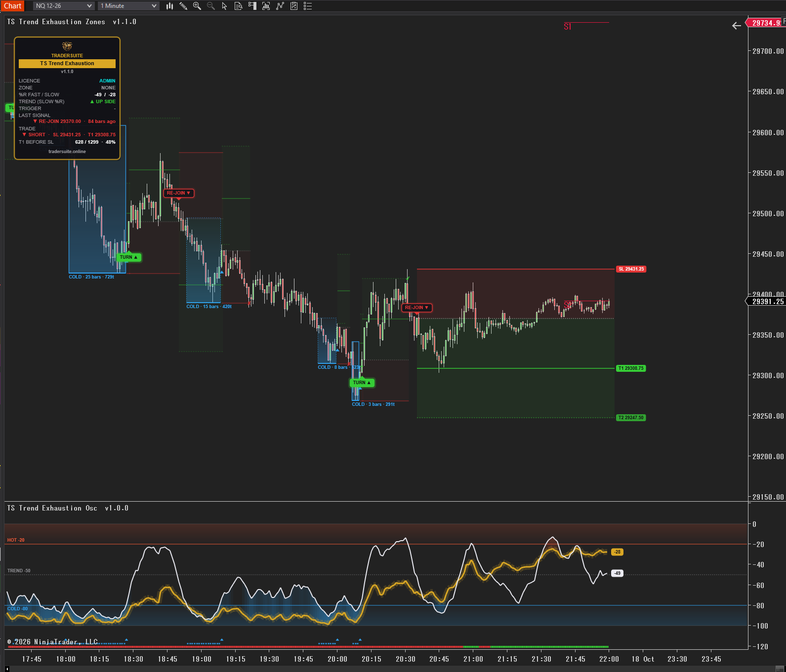Click the 29500.00 price axis label
The image size is (786, 672).
(768, 214)
